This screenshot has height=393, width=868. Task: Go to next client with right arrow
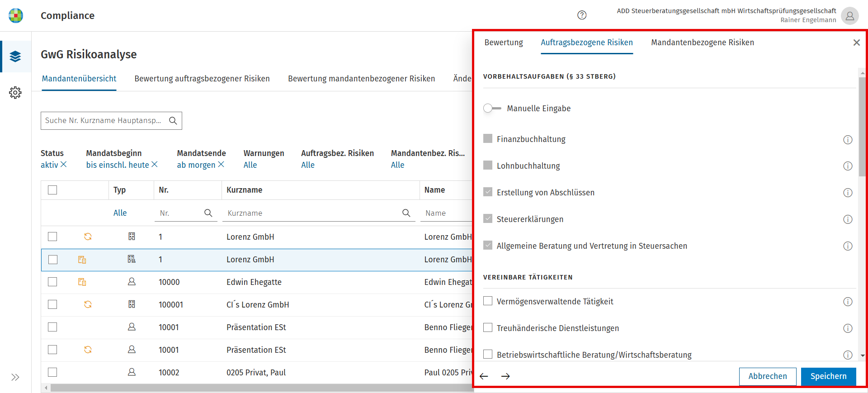click(505, 376)
